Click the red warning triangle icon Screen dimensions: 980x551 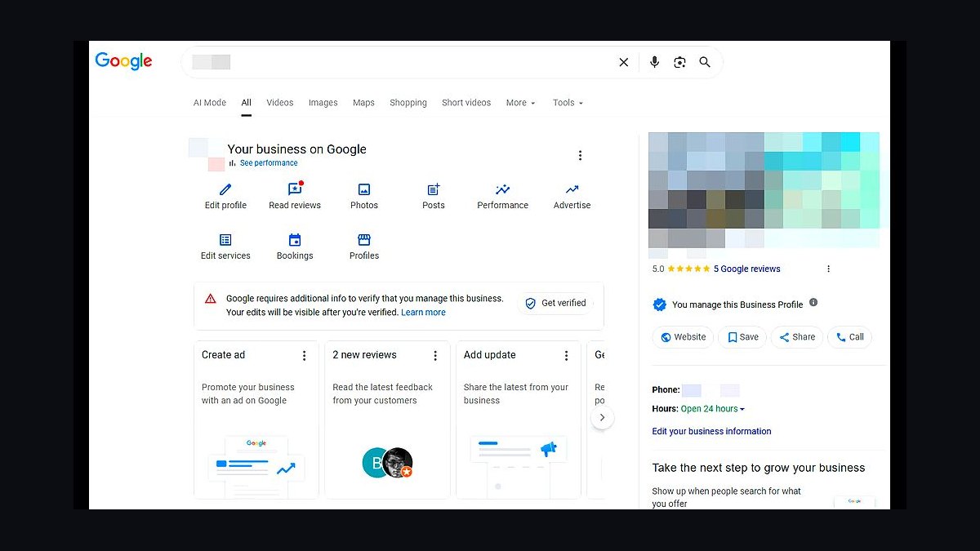pos(210,299)
